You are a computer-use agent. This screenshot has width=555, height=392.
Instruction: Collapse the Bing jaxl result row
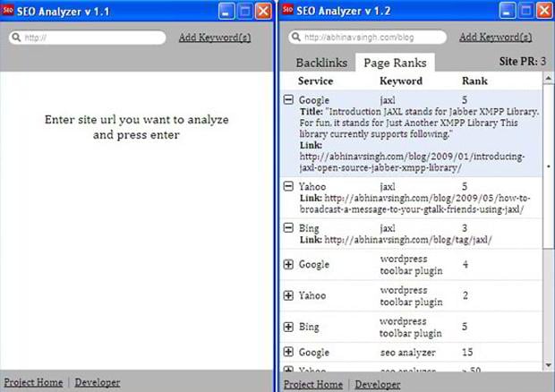pyautogui.click(x=288, y=227)
